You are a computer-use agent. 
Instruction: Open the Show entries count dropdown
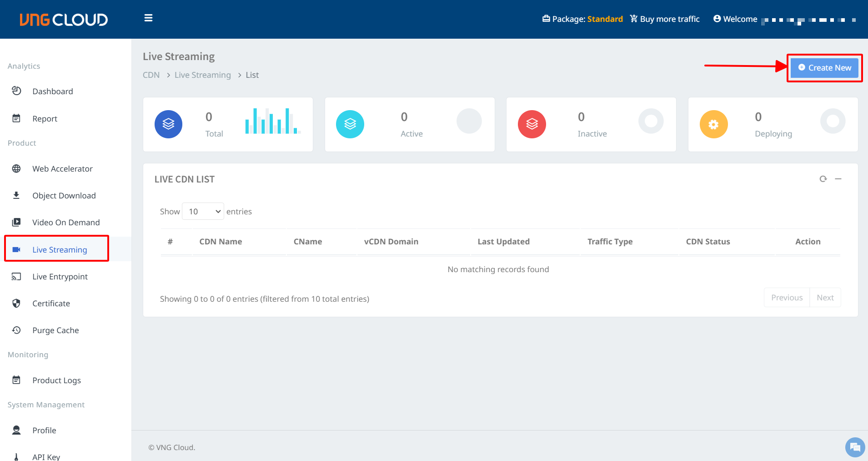(203, 212)
